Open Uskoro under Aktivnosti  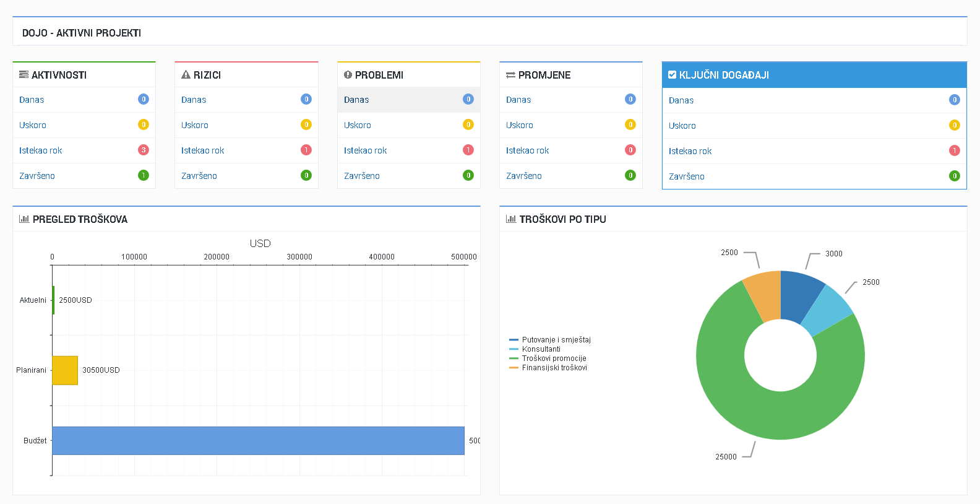tap(33, 125)
